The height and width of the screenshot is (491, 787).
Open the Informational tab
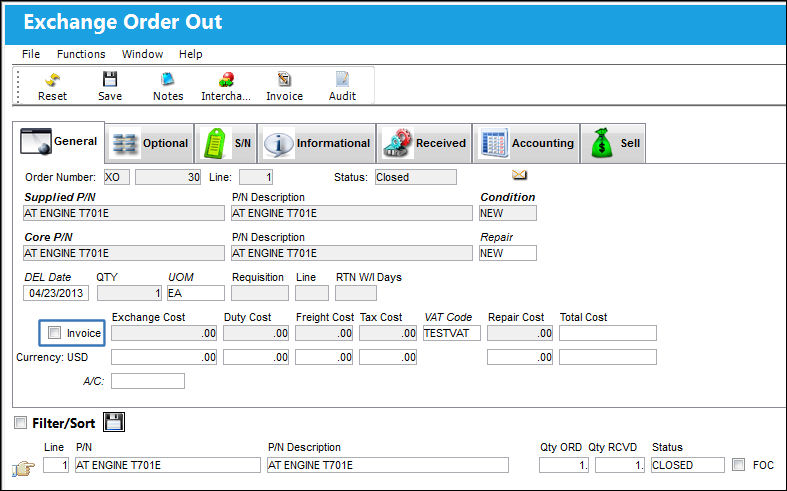317,144
